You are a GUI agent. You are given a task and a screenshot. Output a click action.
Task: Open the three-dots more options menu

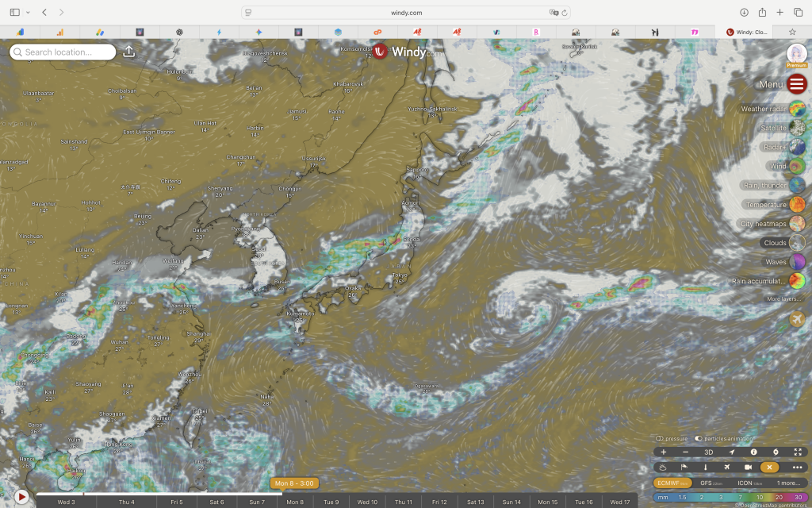click(x=798, y=468)
